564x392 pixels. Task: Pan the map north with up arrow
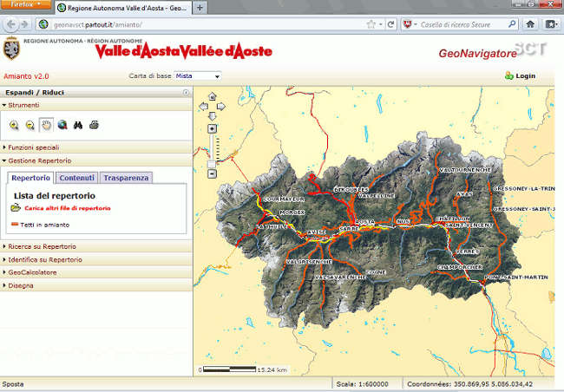212,97
